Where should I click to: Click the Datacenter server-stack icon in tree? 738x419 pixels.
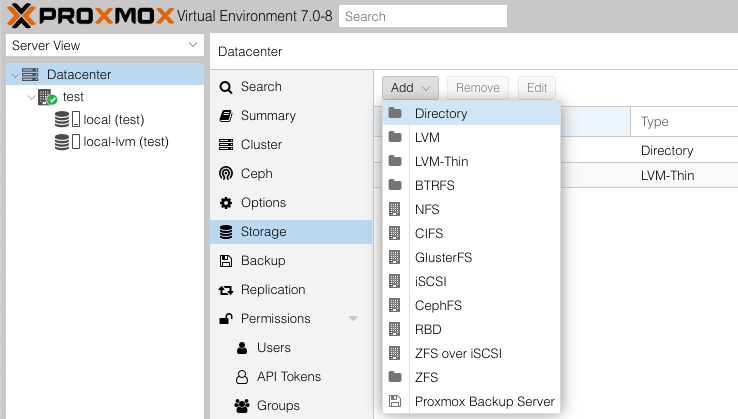point(30,74)
